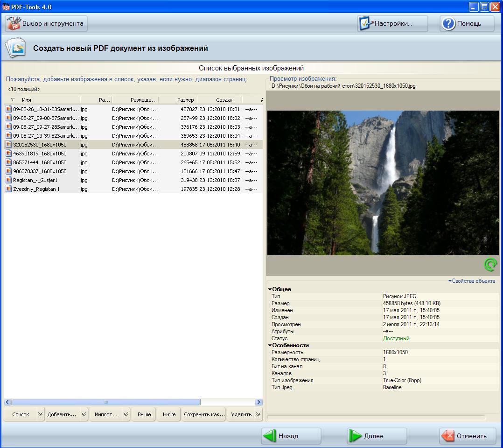Open dropdown arrow next to Удалить
This screenshot has width=503, height=448.
tap(258, 414)
